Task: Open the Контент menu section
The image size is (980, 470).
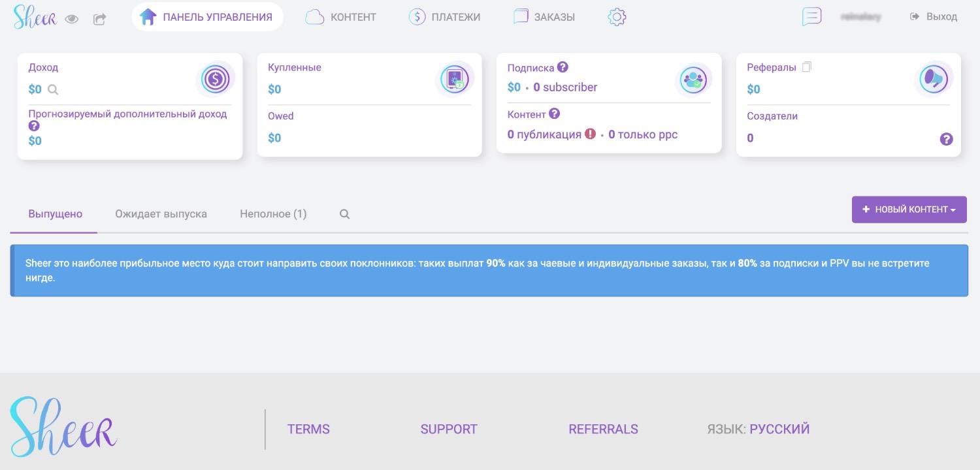Action: (341, 17)
